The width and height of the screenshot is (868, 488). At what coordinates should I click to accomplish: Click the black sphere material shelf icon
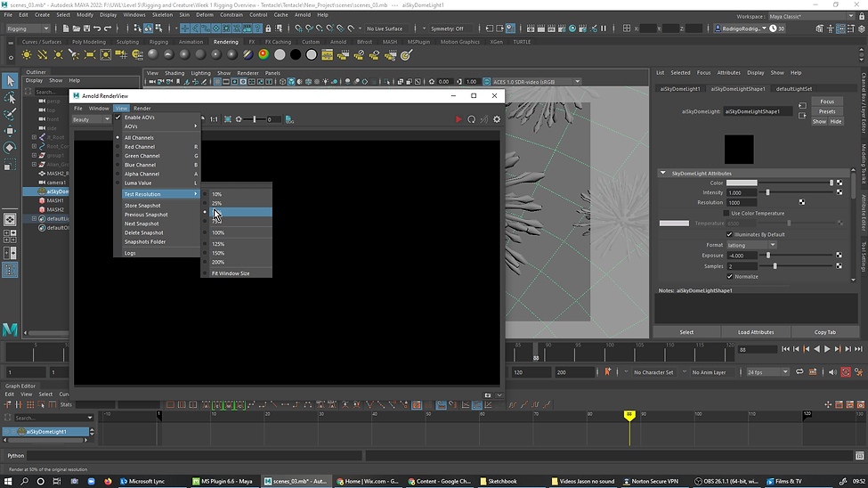click(296, 54)
